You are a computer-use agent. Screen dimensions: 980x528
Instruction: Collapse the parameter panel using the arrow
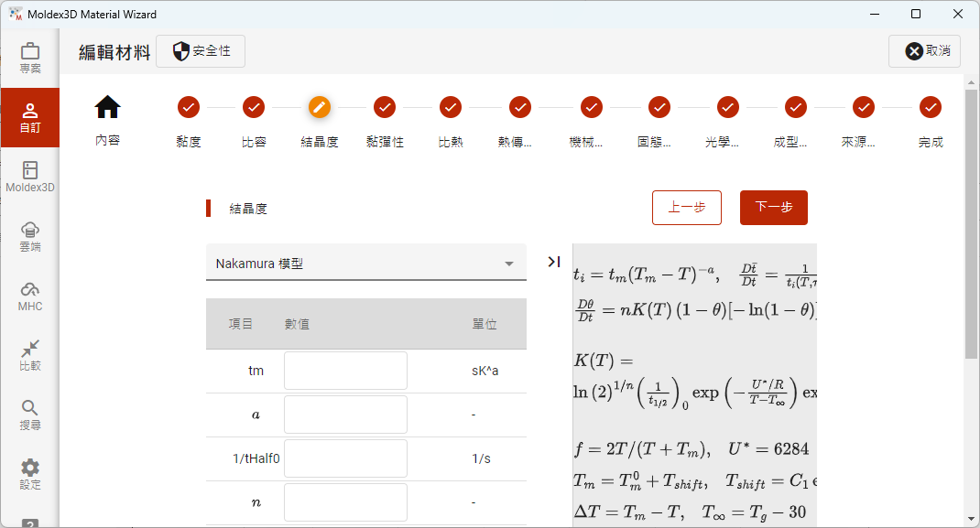click(552, 262)
